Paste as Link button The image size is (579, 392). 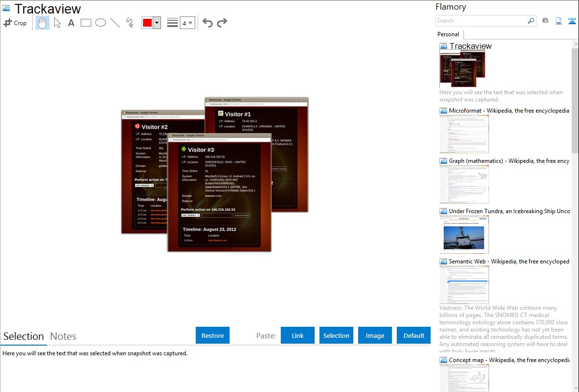[x=298, y=335]
